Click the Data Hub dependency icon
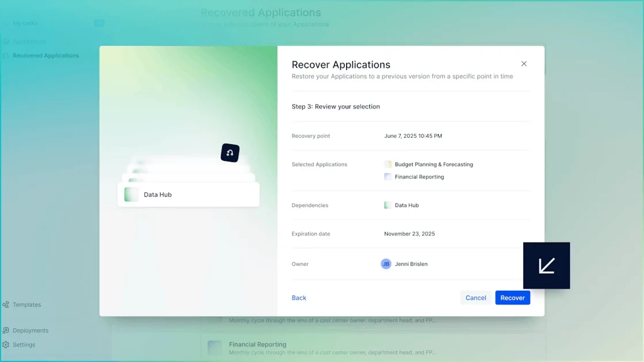This screenshot has width=644, height=362. (388, 205)
